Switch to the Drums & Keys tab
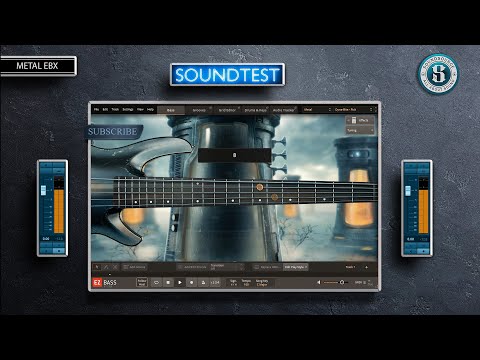This screenshot has height=360, width=480. click(x=256, y=110)
